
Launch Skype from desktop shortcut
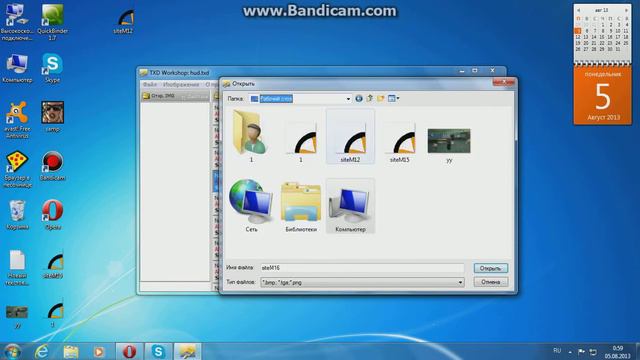(x=52, y=68)
